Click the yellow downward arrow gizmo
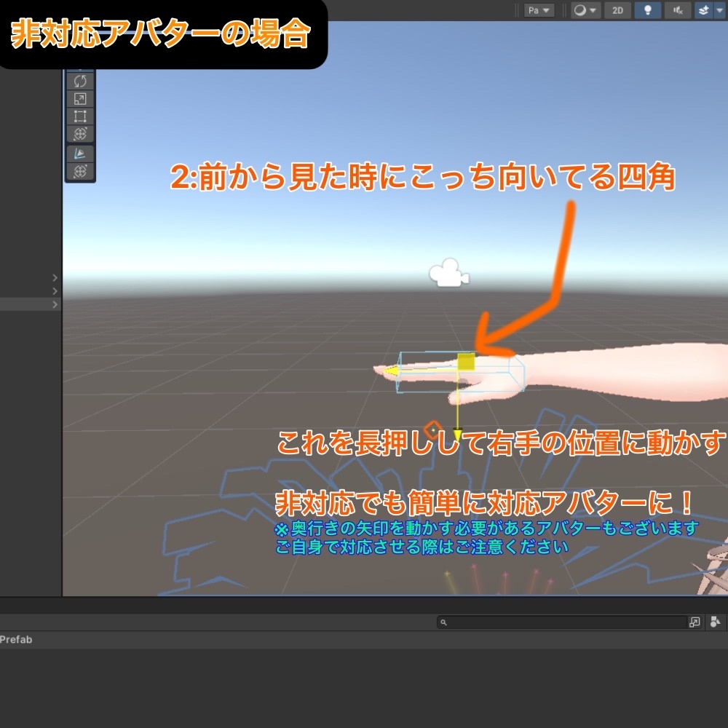This screenshot has height=728, width=728. point(459,433)
